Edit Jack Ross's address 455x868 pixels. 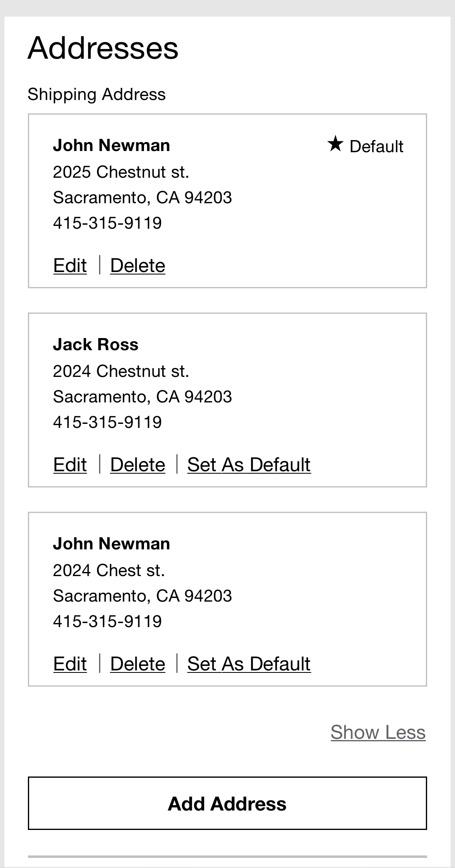point(69,464)
